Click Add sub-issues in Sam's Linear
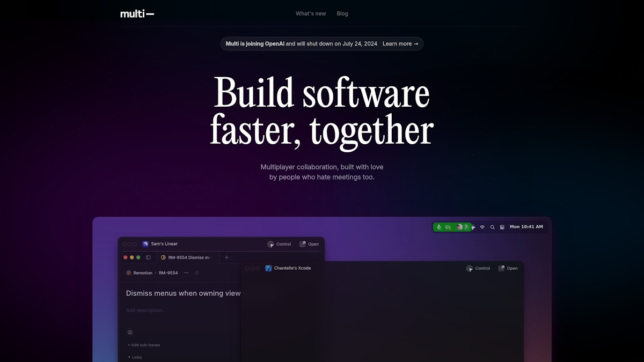Image resolution: width=644 pixels, height=362 pixels. coord(143,345)
